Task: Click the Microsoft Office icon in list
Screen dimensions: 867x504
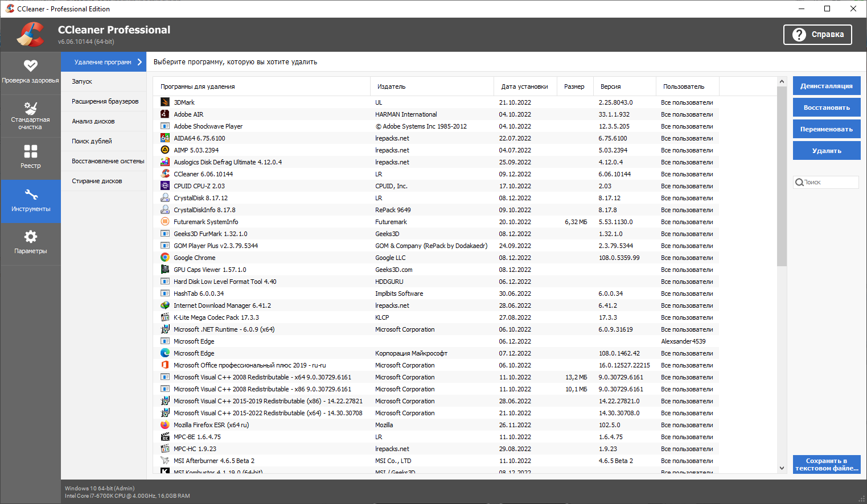Action: coord(165,365)
